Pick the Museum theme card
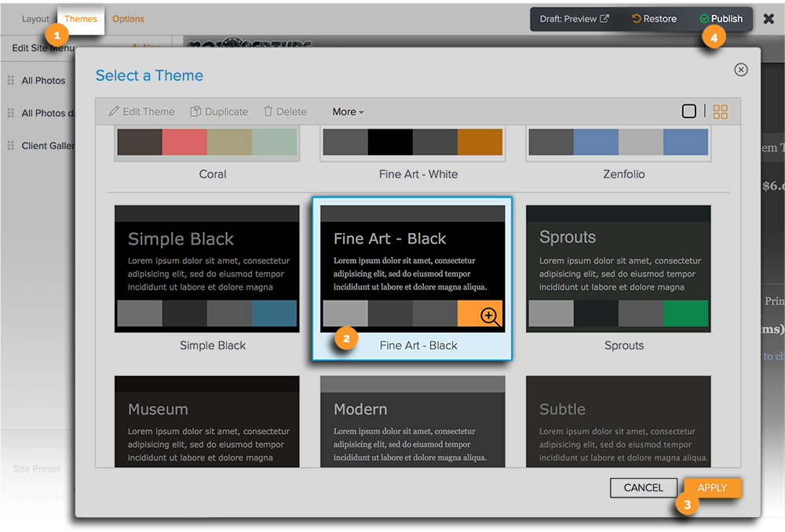Screen dimensions: 785x532 point(206,421)
